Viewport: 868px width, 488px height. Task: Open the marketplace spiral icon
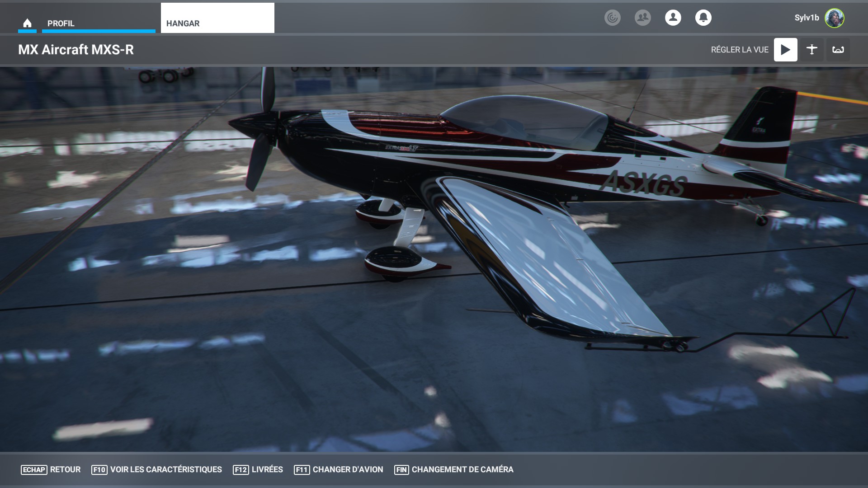click(613, 18)
